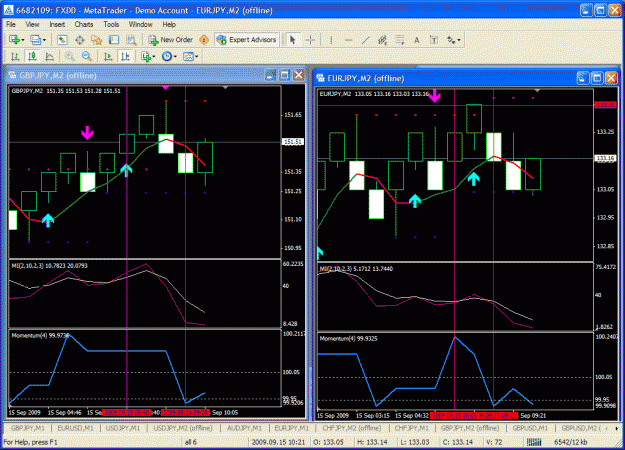Click the New Order button
625x450 pixels.
click(x=171, y=40)
